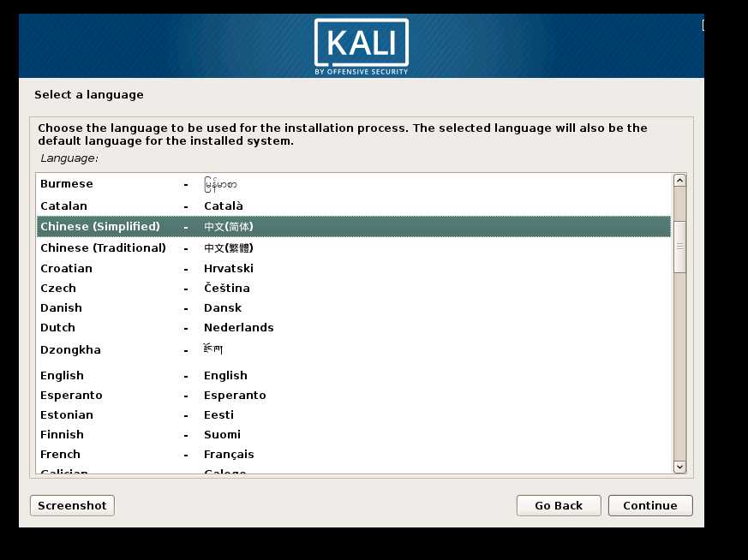Click the Continue button
Screen dimensions: 748x560
click(650, 505)
